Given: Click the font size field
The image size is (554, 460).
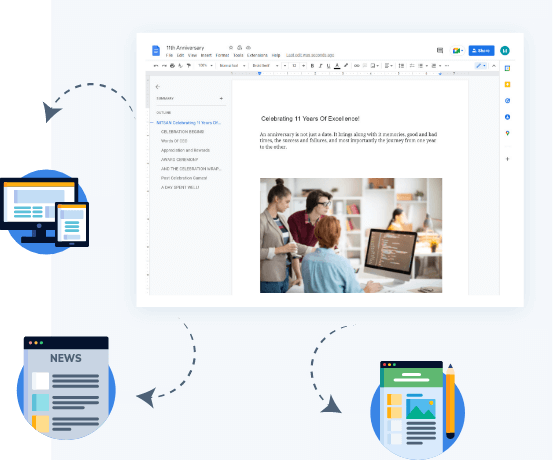Looking at the screenshot, I should click(x=294, y=66).
